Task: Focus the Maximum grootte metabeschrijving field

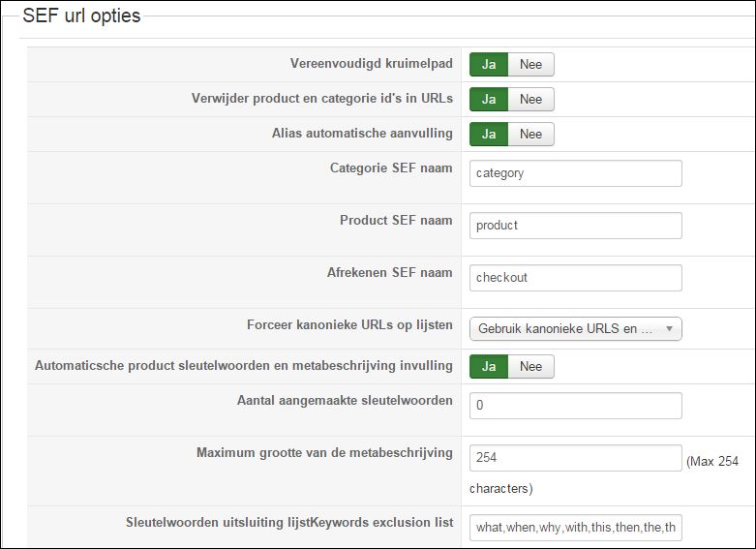Action: [575, 458]
